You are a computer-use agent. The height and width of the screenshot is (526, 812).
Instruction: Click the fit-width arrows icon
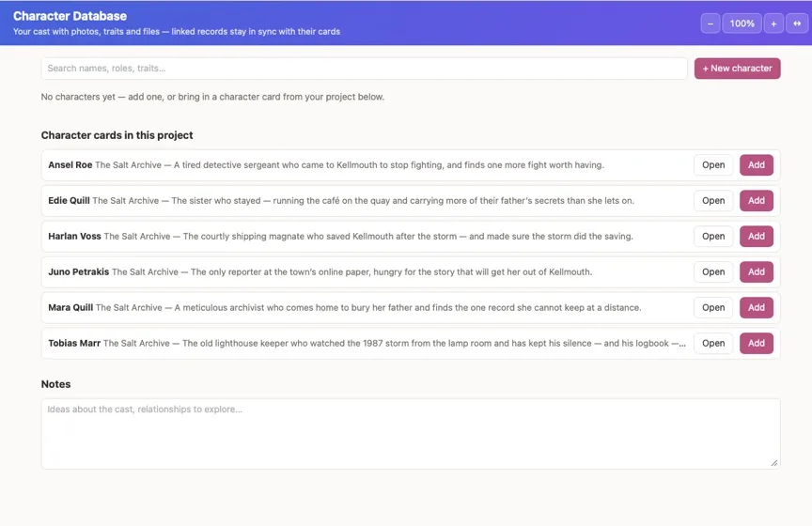pyautogui.click(x=796, y=23)
